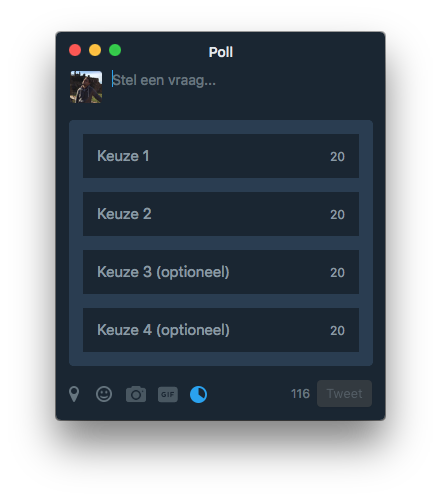Click the Poll window title
The height and width of the screenshot is (500, 441).
pos(221,52)
